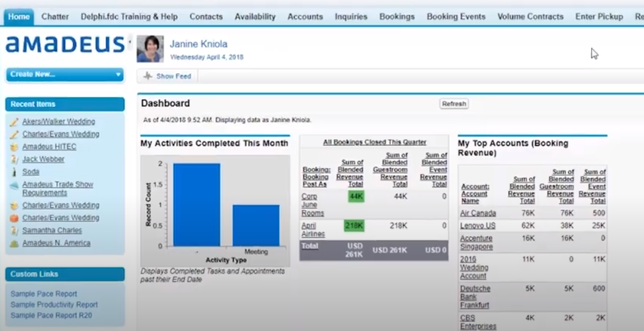Click the icon next to Amadeus HITEC
This screenshot has height=331, width=644.
[x=14, y=147]
